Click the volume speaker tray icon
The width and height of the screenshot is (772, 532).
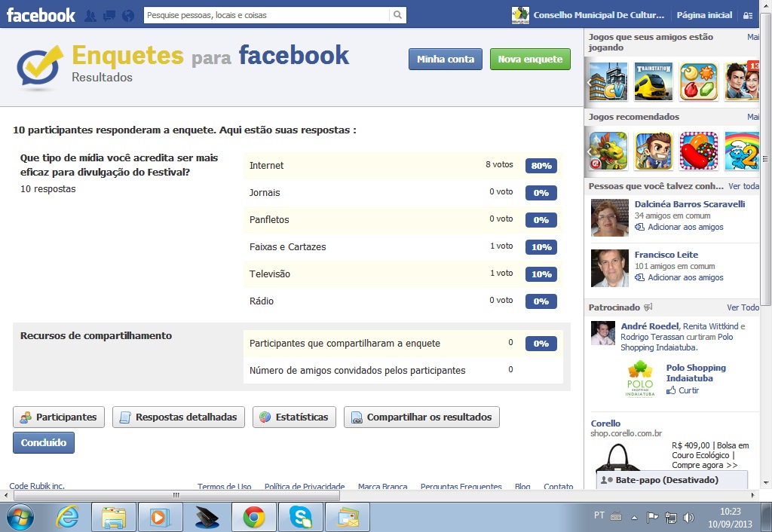pyautogui.click(x=689, y=517)
